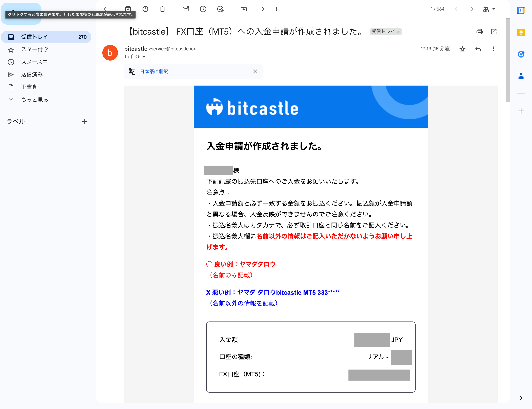Image resolution: width=532 pixels, height=409 pixels.
Task: Go to the older email arrow
Action: click(x=472, y=9)
